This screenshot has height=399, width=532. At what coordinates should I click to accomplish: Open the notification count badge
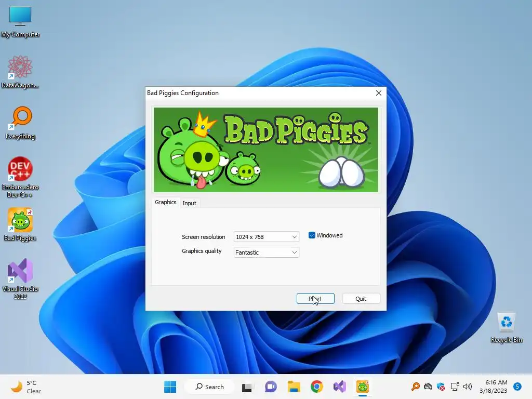pos(517,387)
